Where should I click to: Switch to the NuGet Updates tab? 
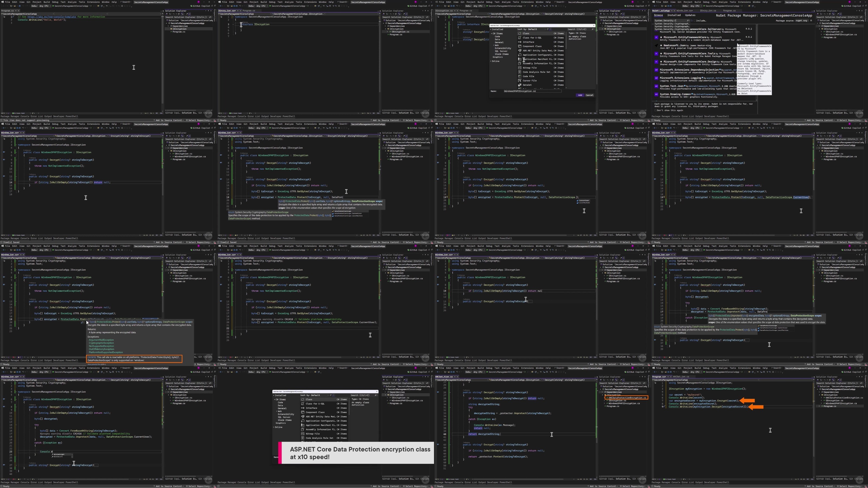(690, 15)
